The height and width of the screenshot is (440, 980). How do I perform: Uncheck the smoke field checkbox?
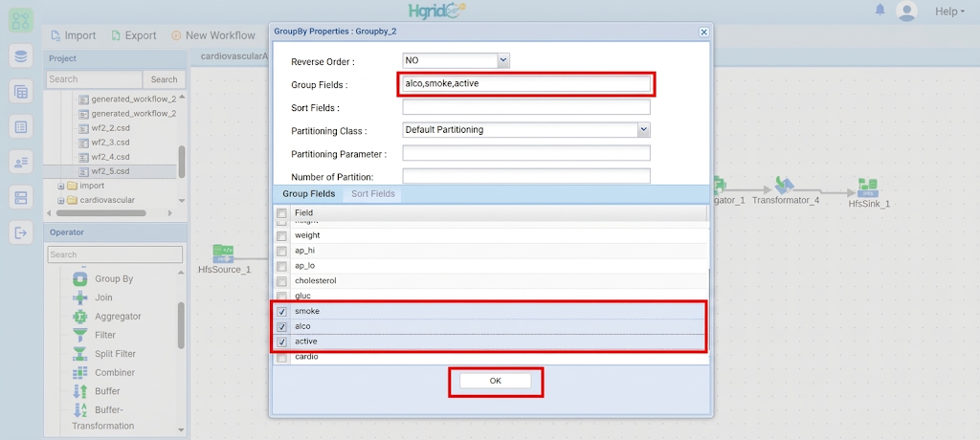[282, 311]
